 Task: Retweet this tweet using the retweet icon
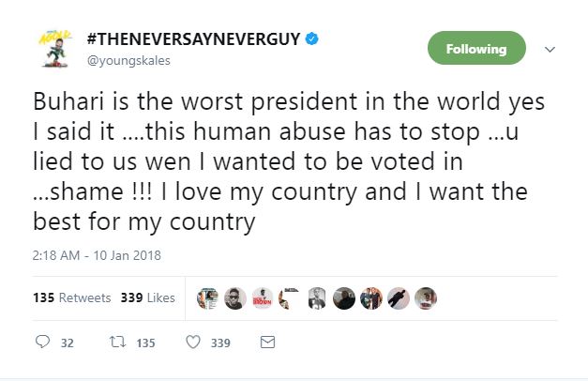[x=115, y=343]
